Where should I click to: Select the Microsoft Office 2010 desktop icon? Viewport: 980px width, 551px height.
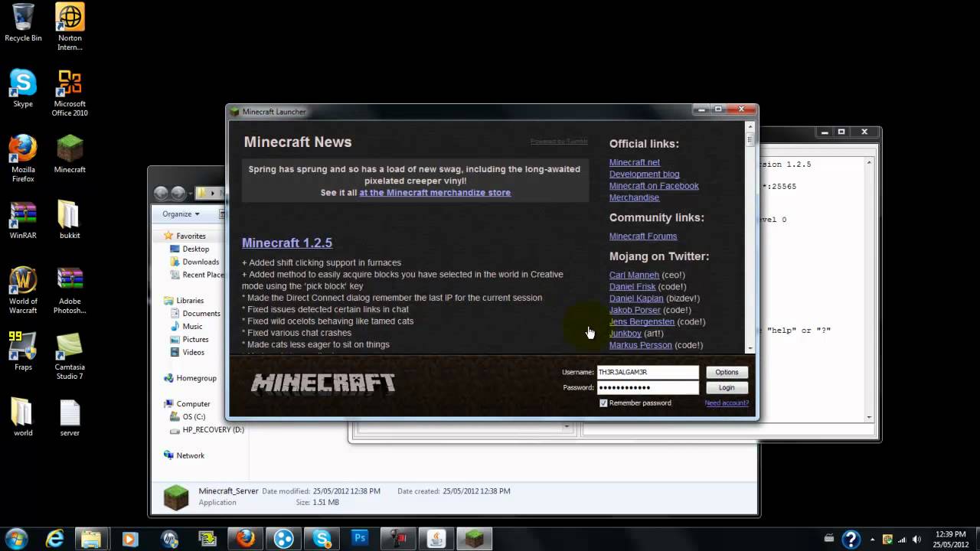(70, 93)
